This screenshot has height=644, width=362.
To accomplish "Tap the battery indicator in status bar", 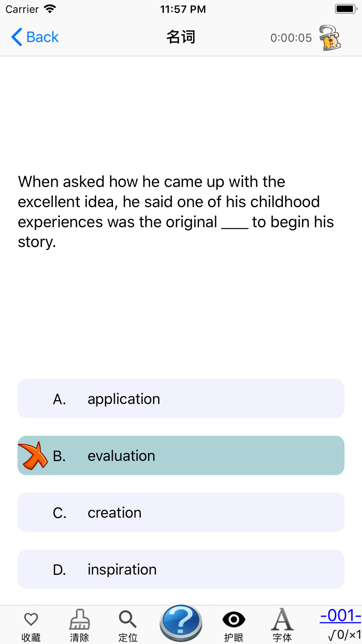I will (x=346, y=9).
